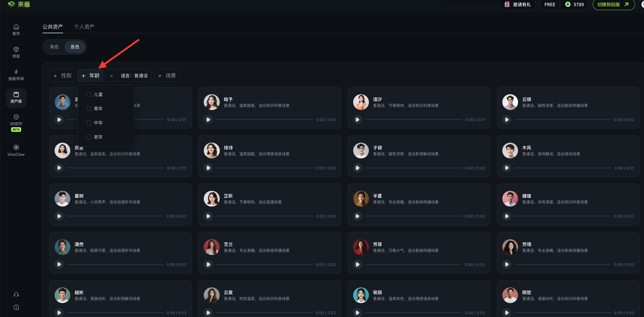Play the 半夏 voice sample
644x317 pixels.
[x=357, y=216]
